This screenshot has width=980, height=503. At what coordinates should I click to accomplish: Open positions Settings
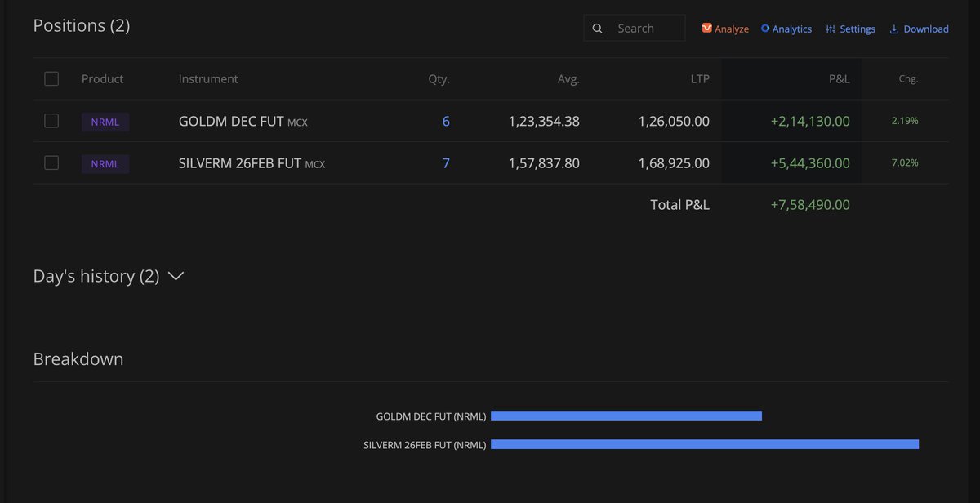pos(850,29)
